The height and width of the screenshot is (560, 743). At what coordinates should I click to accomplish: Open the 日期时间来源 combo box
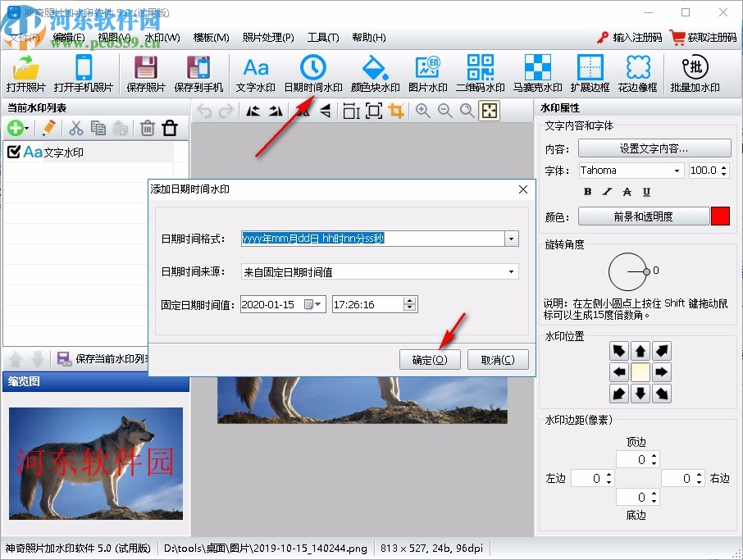[x=380, y=271]
